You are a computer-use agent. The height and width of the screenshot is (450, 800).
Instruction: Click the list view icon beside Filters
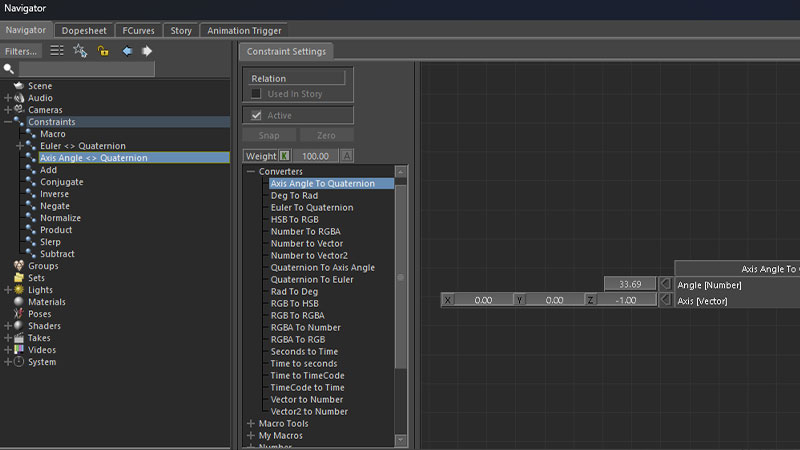click(57, 51)
